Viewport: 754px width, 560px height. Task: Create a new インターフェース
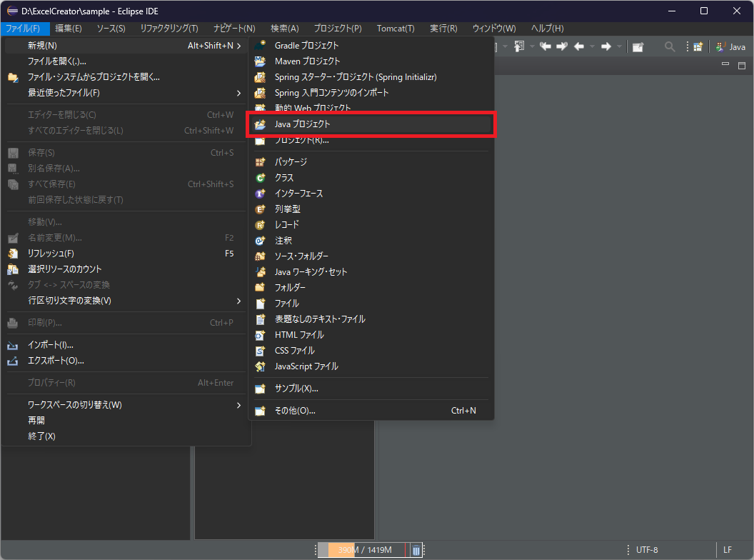tap(371, 194)
